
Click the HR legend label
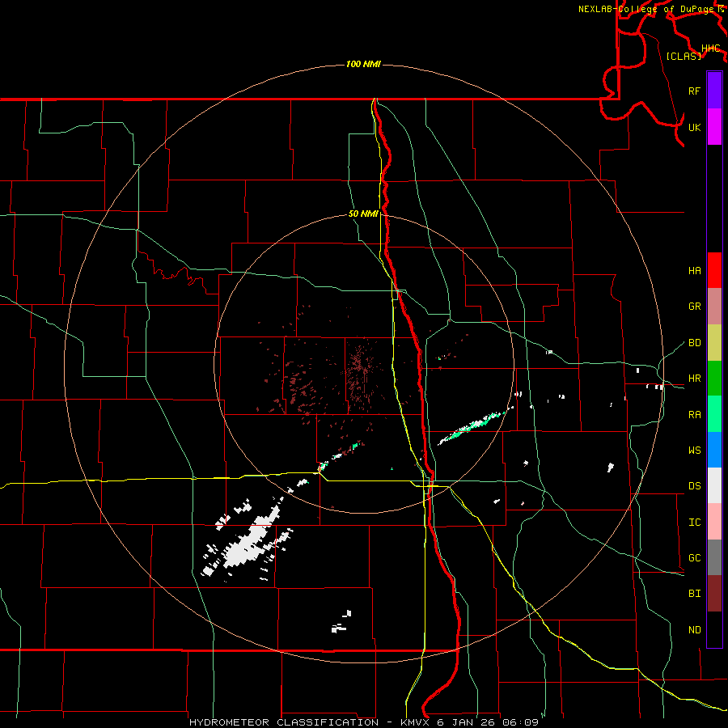[694, 379]
